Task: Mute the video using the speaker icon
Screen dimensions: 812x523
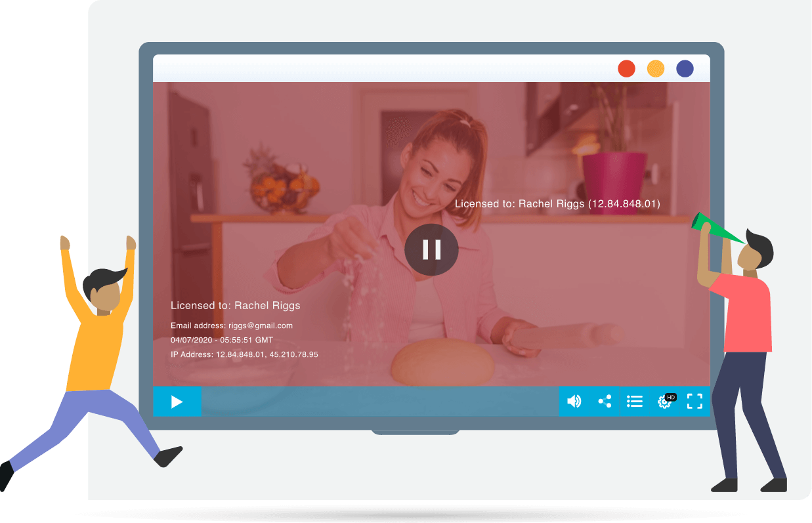Action: 574,402
